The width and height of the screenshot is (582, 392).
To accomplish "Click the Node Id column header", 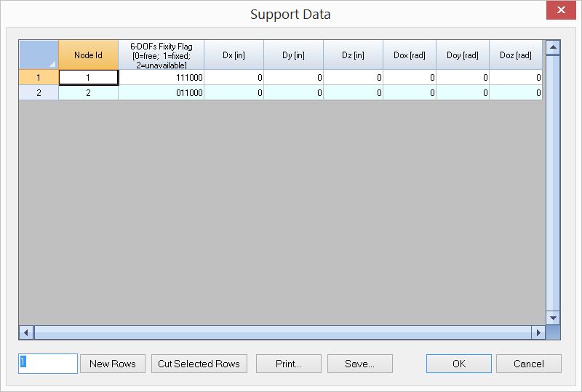I will tap(88, 55).
